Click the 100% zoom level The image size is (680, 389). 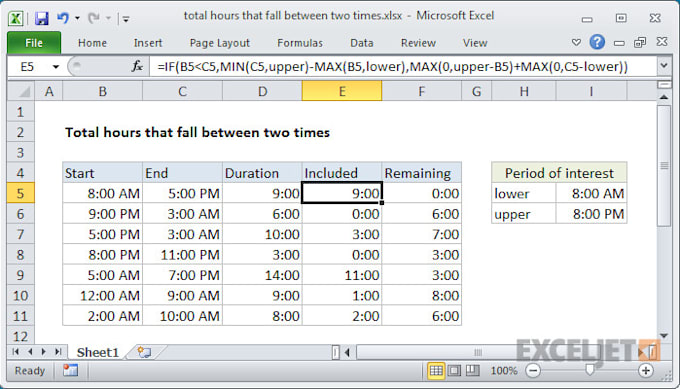pyautogui.click(x=503, y=371)
